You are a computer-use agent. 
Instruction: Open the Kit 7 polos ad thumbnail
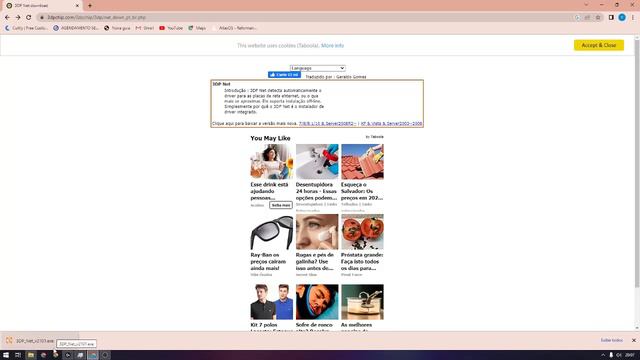(271, 302)
